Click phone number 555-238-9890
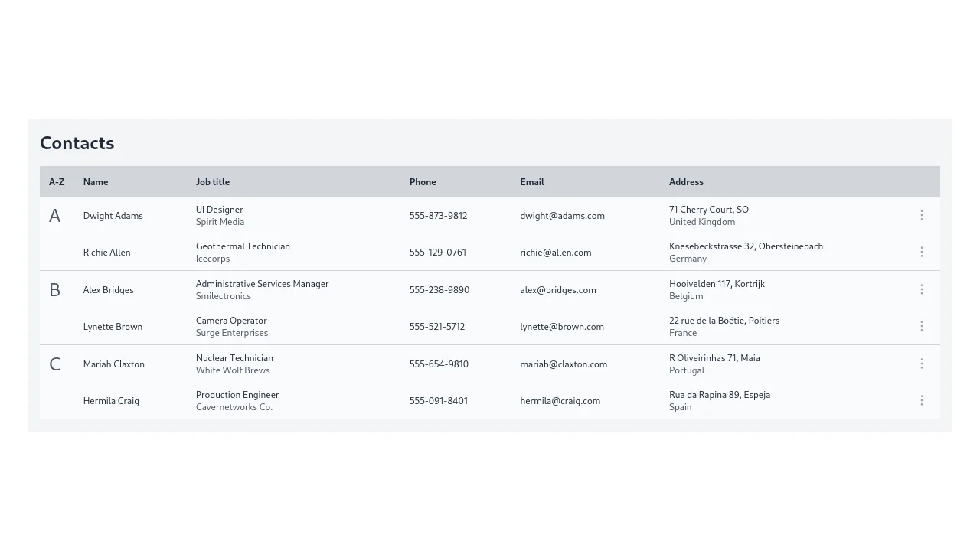Screen dimensions: 980x551 439,290
